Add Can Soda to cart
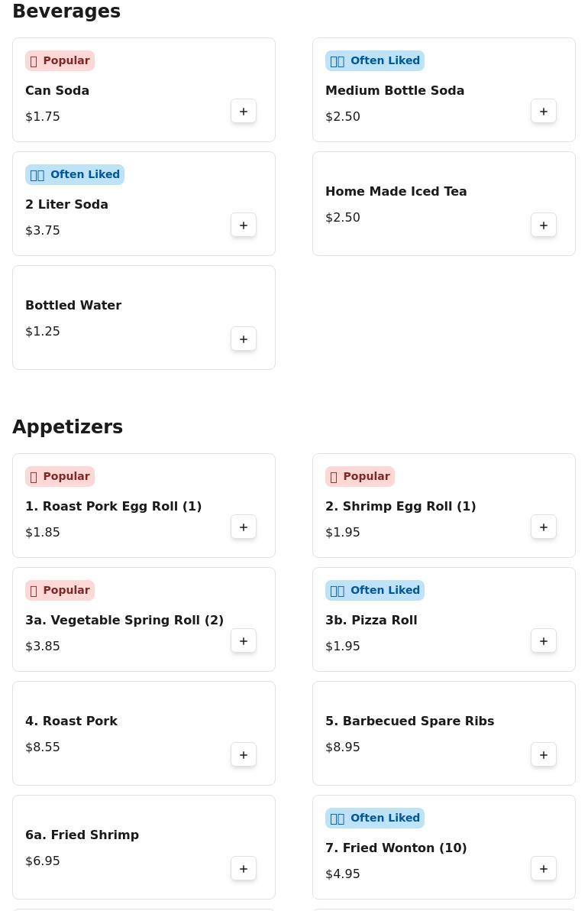 (x=244, y=112)
